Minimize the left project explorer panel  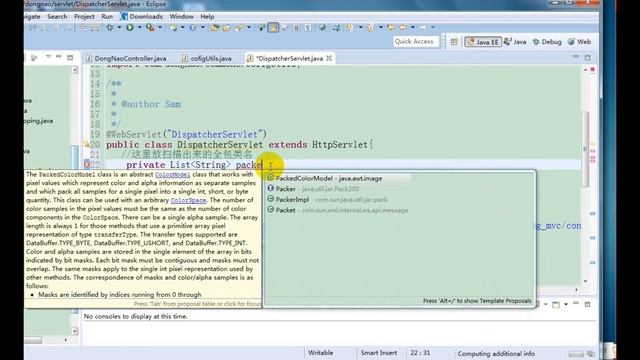click(59, 57)
